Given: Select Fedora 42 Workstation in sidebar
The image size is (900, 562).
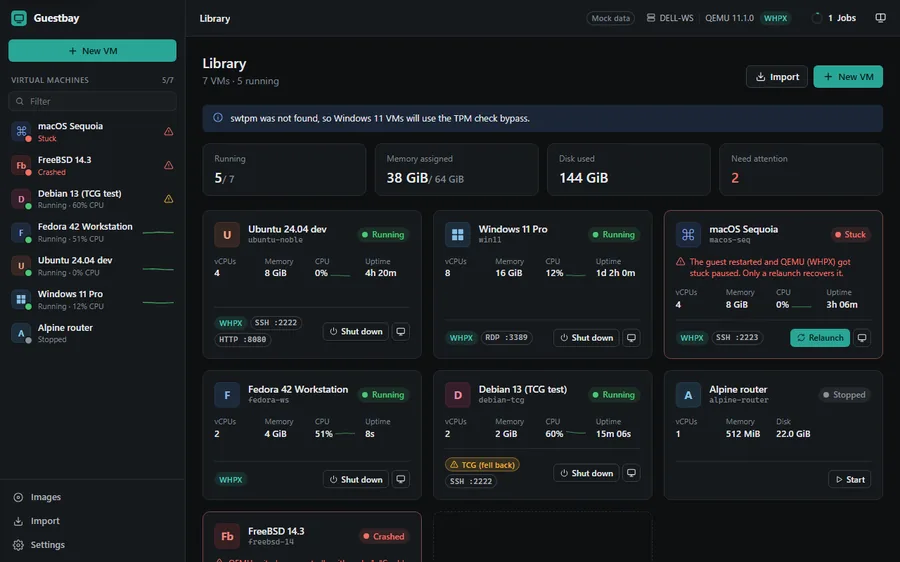Looking at the screenshot, I should pos(92,232).
